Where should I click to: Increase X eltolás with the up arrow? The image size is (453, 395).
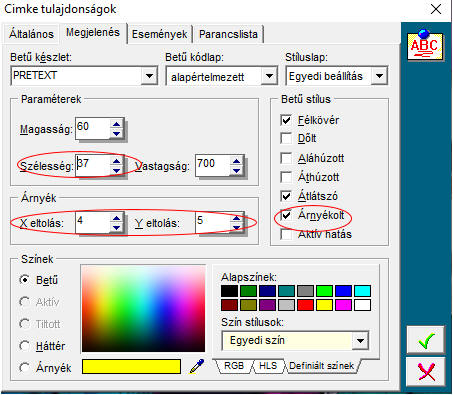coord(116,218)
